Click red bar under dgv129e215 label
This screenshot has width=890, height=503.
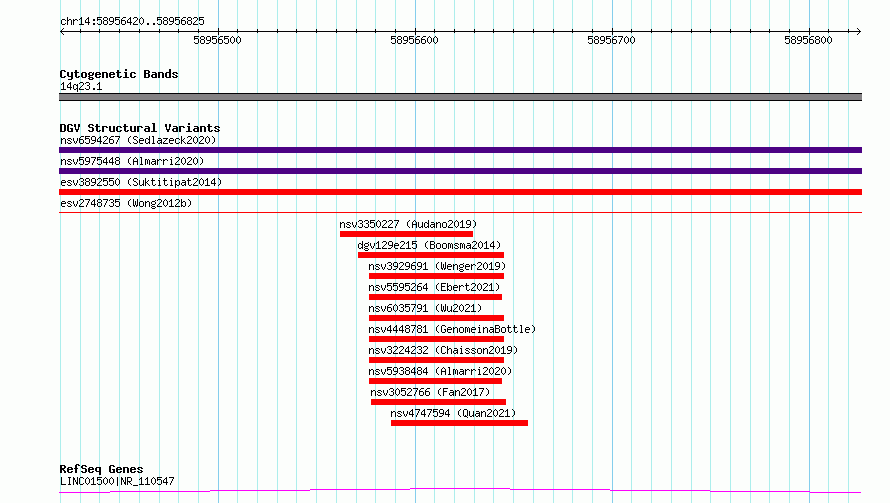pos(431,255)
